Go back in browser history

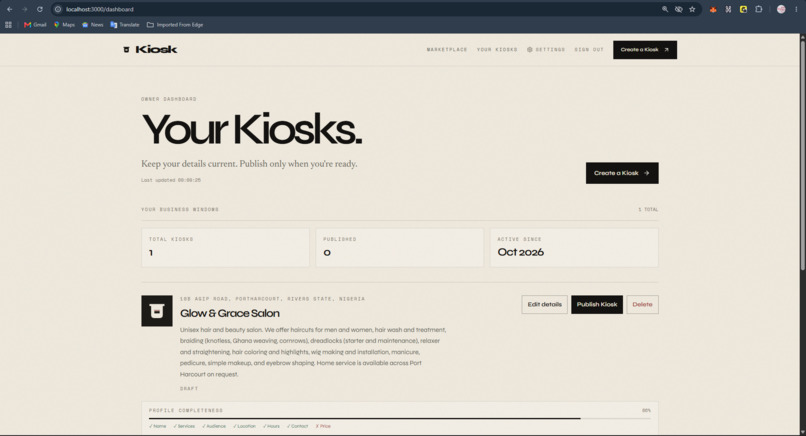[x=9, y=9]
